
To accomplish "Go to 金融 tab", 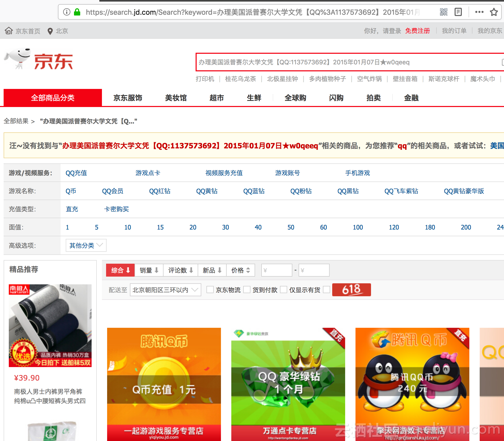I will pos(411,98).
